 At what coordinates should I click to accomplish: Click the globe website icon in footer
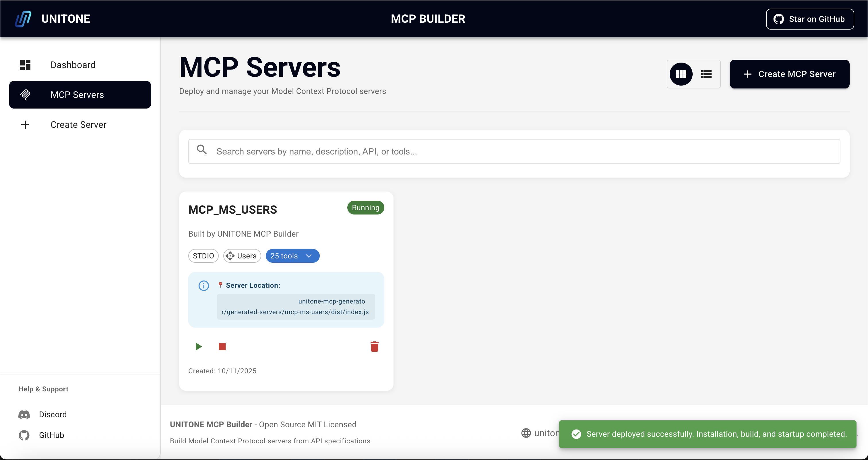(x=526, y=433)
